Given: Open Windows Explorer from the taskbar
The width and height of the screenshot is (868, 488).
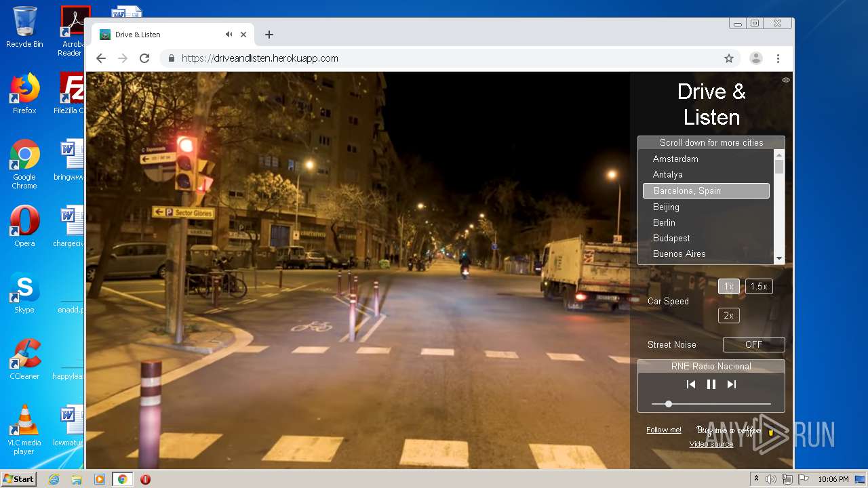Looking at the screenshot, I should 77,479.
